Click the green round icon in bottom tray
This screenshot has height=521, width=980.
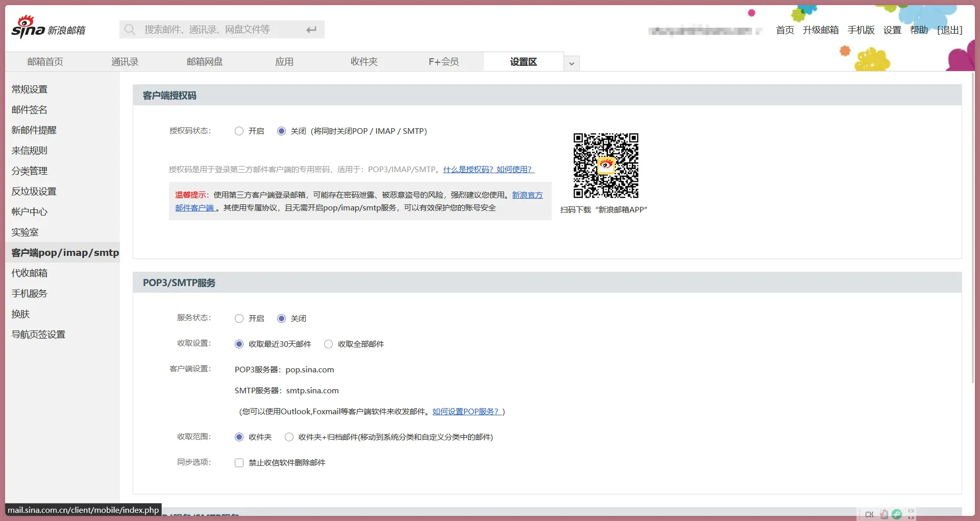(897, 514)
